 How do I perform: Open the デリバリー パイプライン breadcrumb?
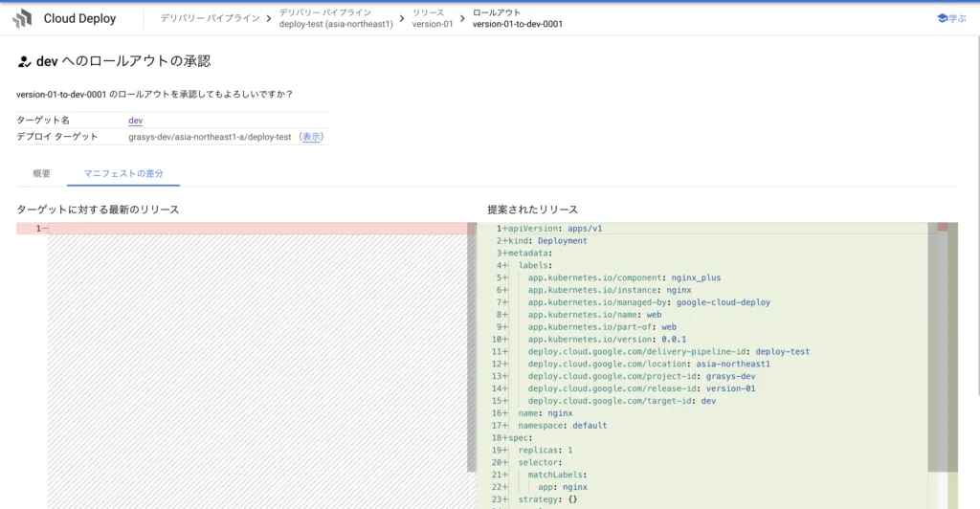click(210, 18)
